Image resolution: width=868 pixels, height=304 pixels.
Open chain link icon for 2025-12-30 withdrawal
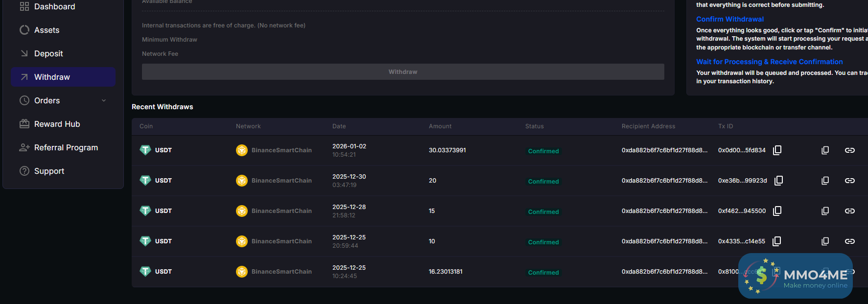tap(849, 181)
